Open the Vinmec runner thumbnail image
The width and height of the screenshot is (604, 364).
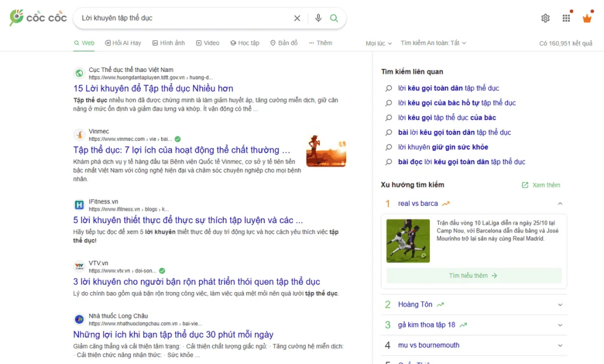pyautogui.click(x=326, y=150)
